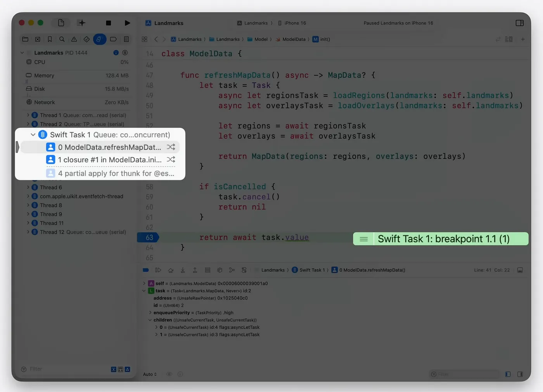The width and height of the screenshot is (543, 392).
Task: Go back in editor history
Action: pos(156,39)
